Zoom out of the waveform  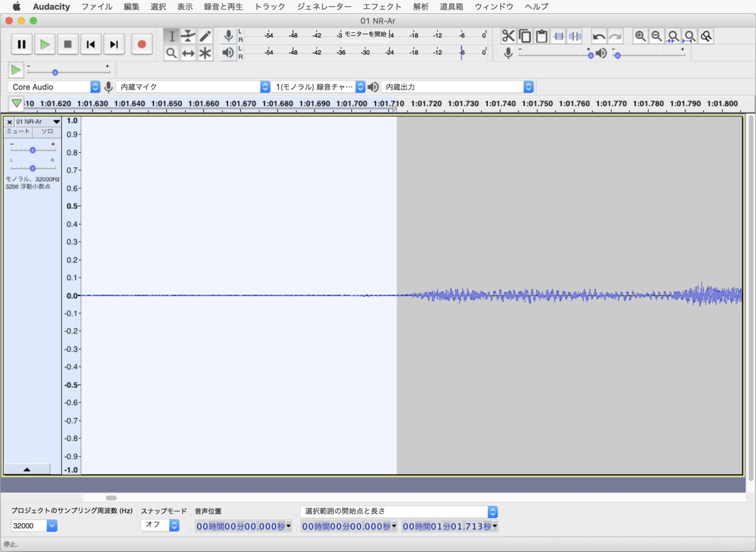point(657,36)
